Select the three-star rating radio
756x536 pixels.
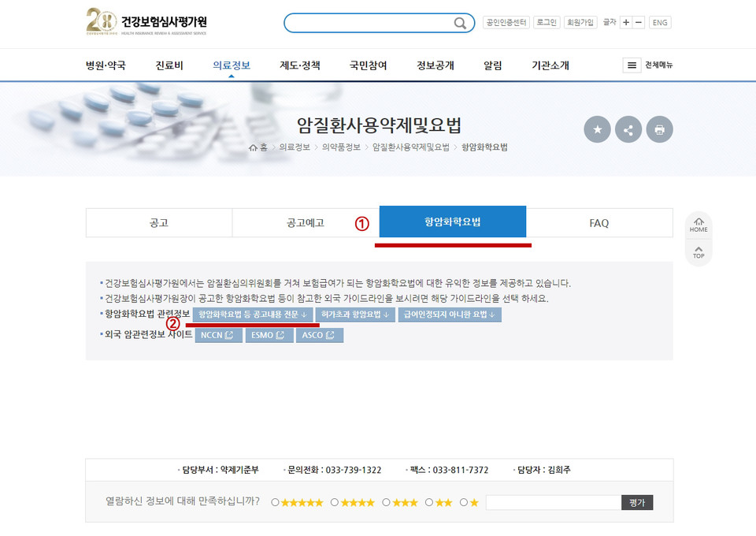click(386, 502)
